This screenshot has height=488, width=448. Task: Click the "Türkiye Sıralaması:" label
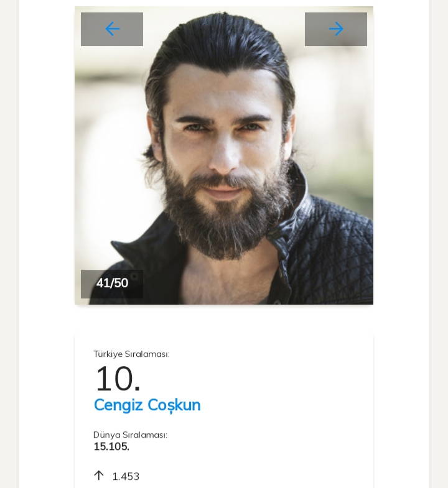131,354
